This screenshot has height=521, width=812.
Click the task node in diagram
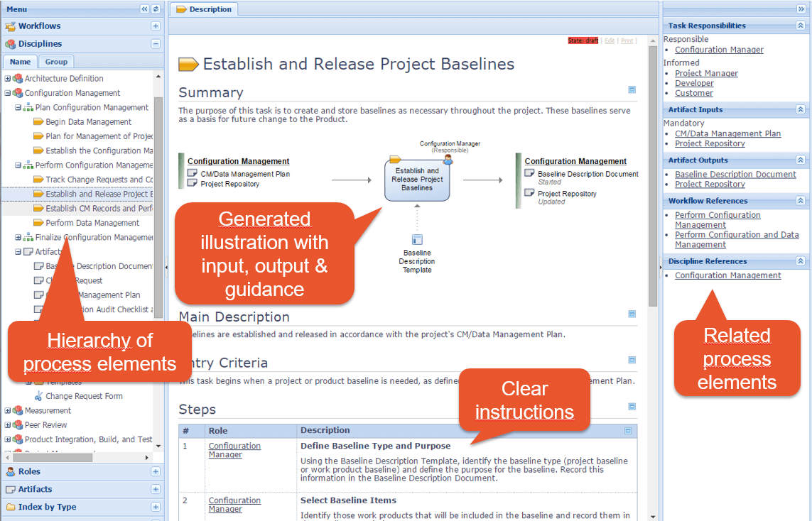point(417,180)
